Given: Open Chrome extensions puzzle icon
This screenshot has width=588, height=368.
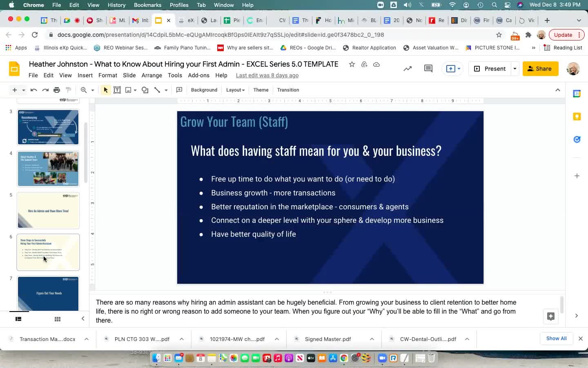Looking at the screenshot, I should coord(528,35).
